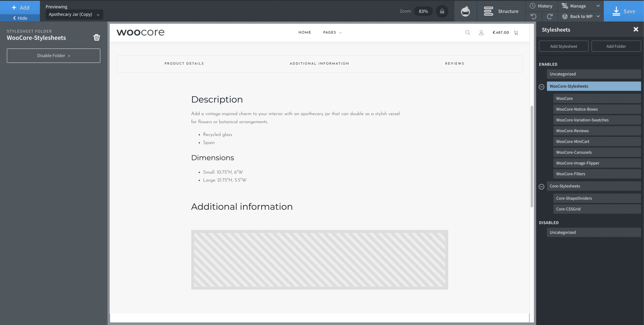
Task: Switch to the Reviews tab
Action: click(x=454, y=63)
